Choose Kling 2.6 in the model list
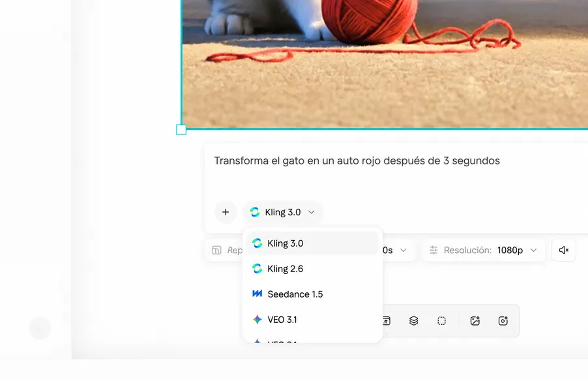This screenshot has width=588, height=381. (x=312, y=269)
